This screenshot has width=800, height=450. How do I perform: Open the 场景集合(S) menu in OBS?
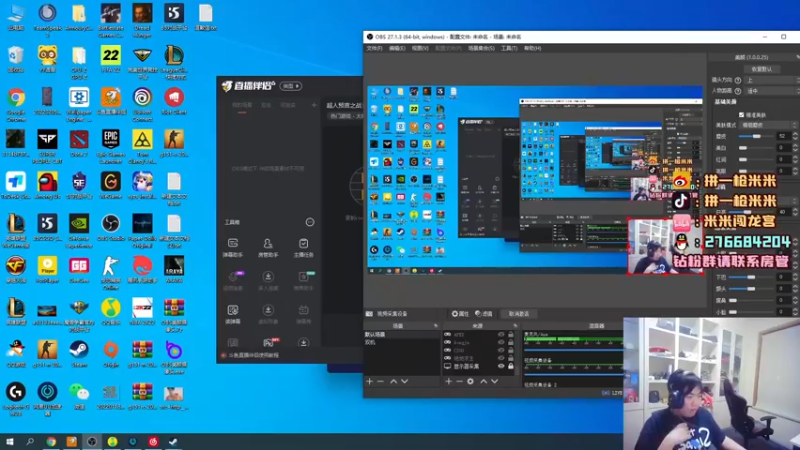tap(481, 48)
